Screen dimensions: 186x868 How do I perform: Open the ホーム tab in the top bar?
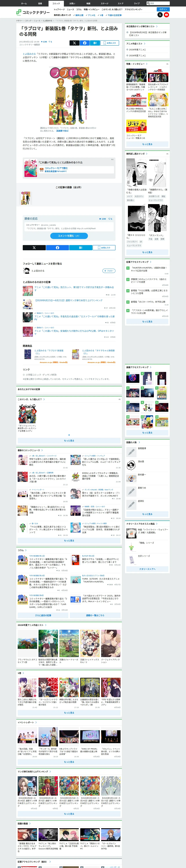coord(24,3)
